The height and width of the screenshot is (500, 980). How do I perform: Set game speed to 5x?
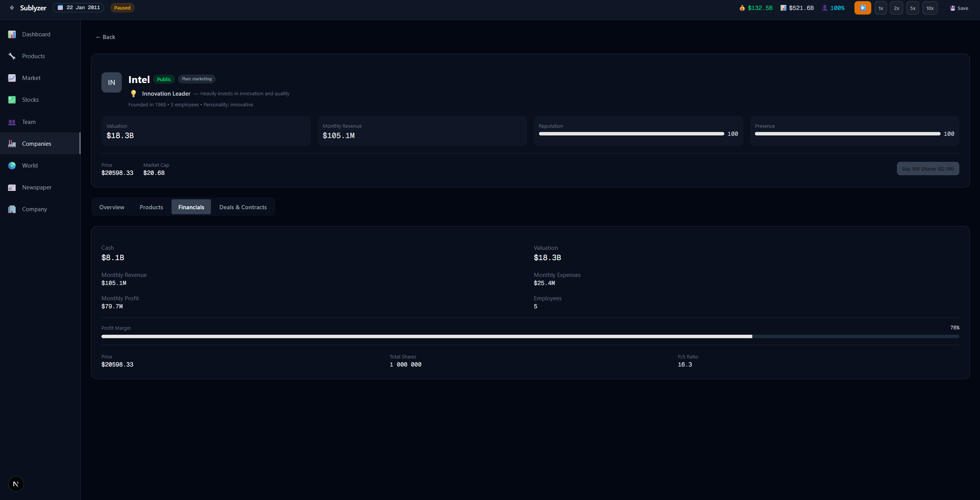click(x=913, y=8)
